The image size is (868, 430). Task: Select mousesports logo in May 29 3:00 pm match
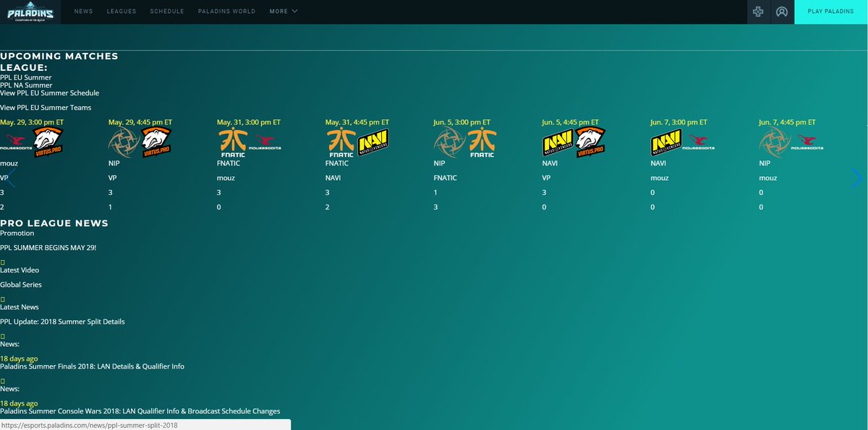16,142
